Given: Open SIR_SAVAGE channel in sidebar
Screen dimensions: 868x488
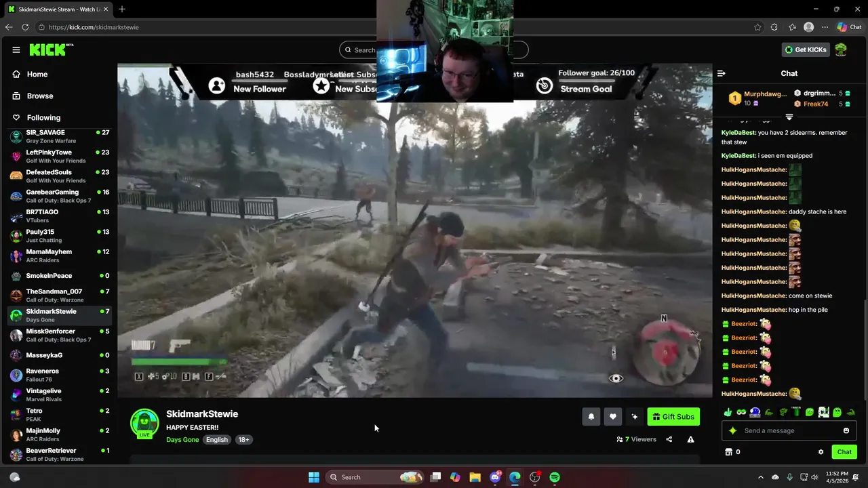Looking at the screenshot, I should [60, 136].
